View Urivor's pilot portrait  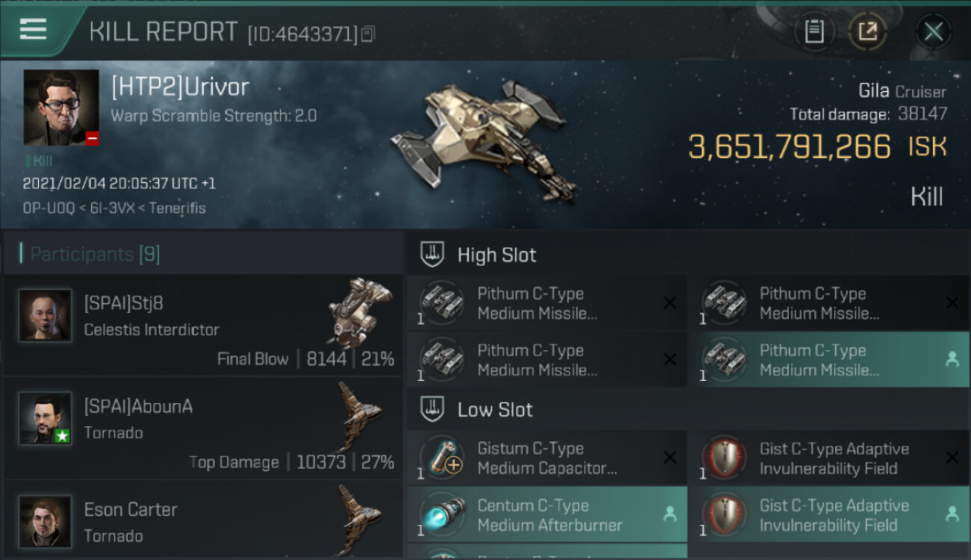click(x=61, y=107)
